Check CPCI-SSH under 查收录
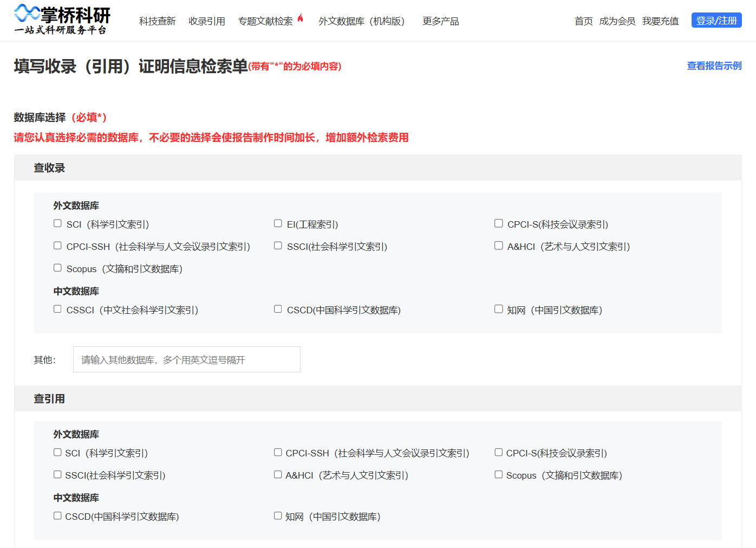This screenshot has height=548, width=756. click(57, 246)
